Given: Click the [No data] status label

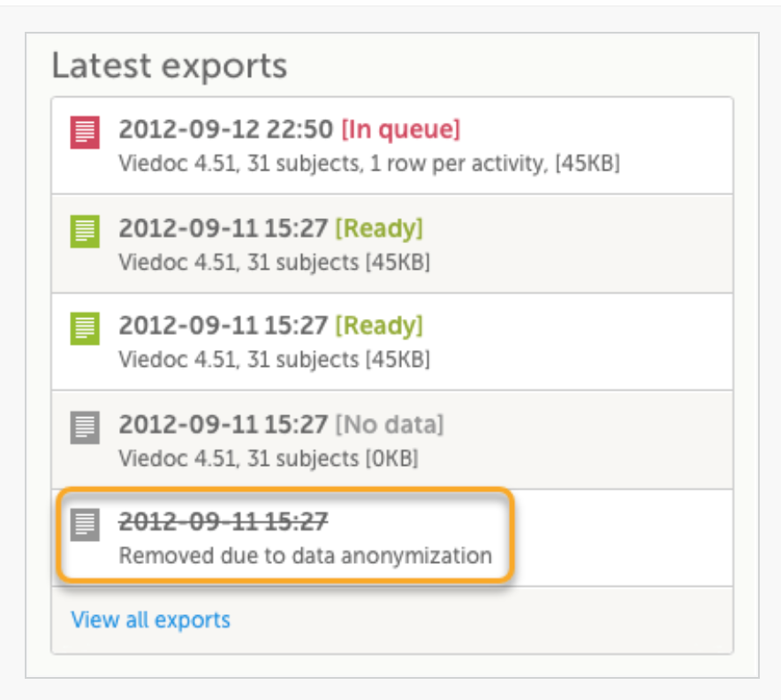Looking at the screenshot, I should 389,425.
